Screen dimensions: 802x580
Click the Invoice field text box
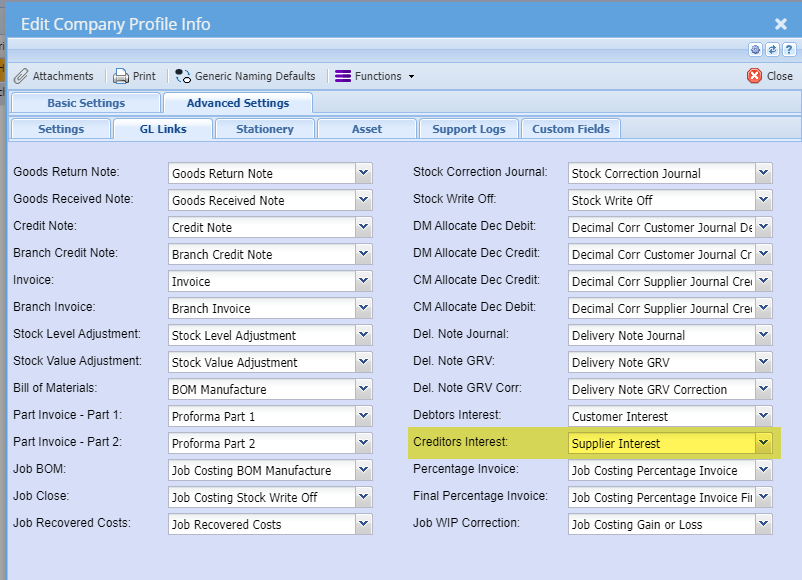262,281
